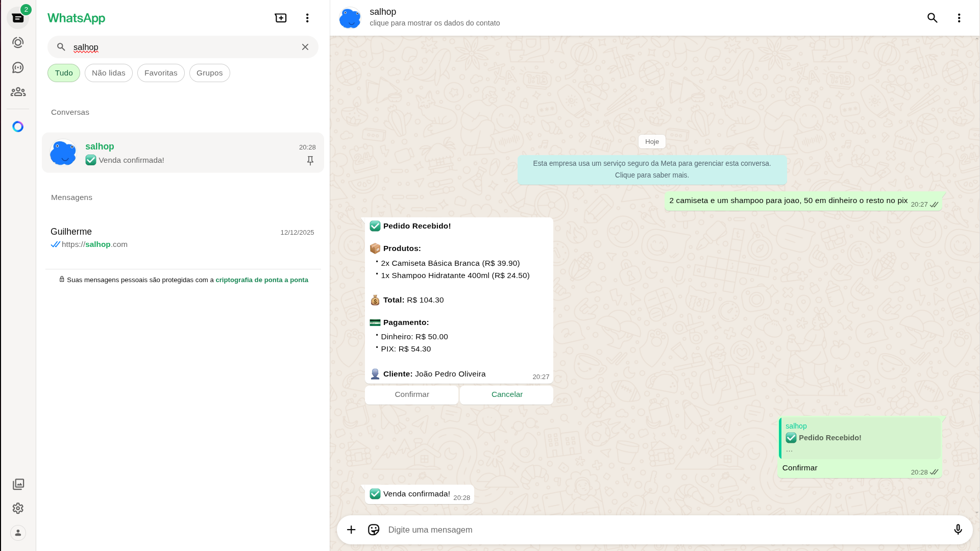980x551 pixels.
Task: Click the emoji sticker picker icon
Action: tap(374, 530)
